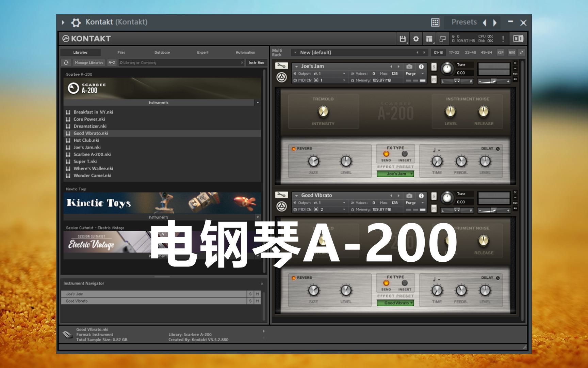Image resolution: width=588 pixels, height=368 pixels.
Task: Switch to the Expert tab
Action: (x=203, y=52)
